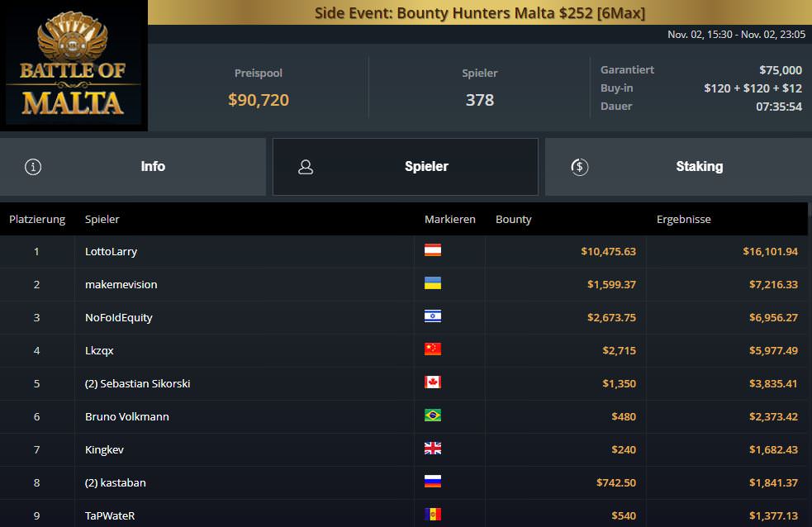
Task: Open the Staking tab
Action: pyautogui.click(x=699, y=167)
